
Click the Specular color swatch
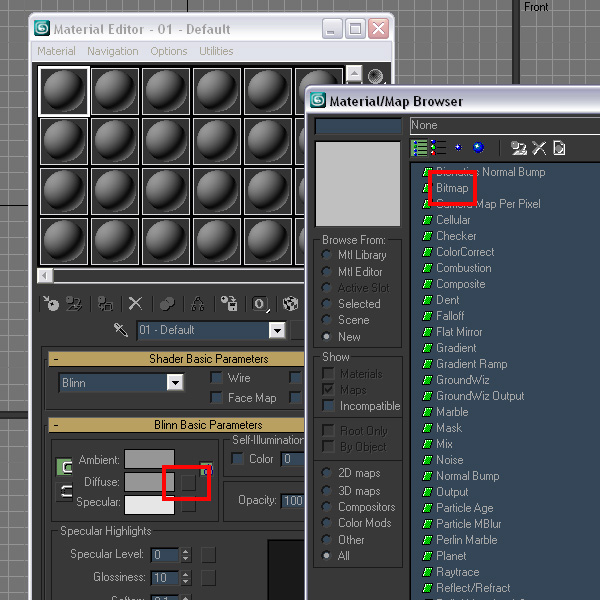point(149,505)
